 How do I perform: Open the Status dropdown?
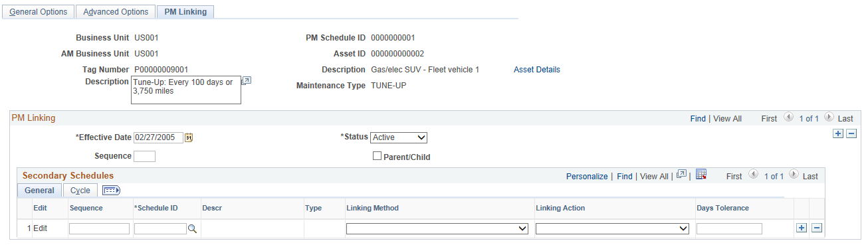[x=399, y=137]
